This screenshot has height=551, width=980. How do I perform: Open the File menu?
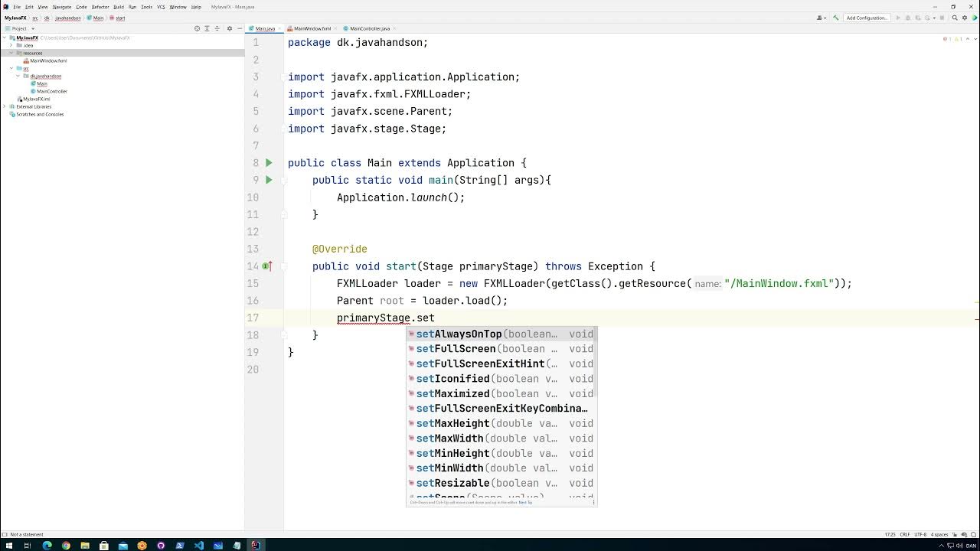click(17, 7)
